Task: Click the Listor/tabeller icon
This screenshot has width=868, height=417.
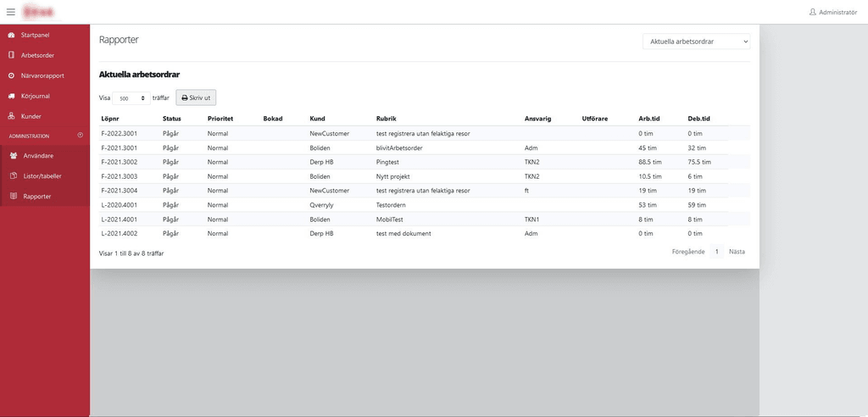Action: pyautogui.click(x=14, y=176)
